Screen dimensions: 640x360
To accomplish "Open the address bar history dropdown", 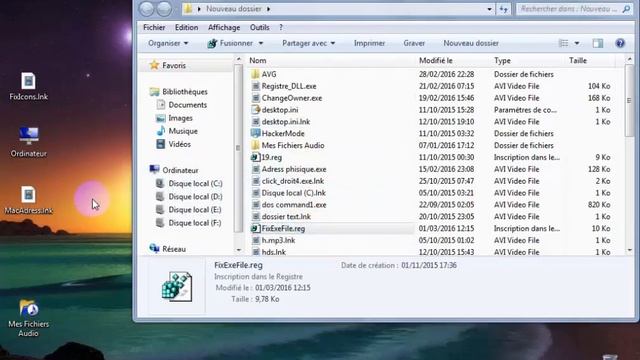I will pos(489,9).
